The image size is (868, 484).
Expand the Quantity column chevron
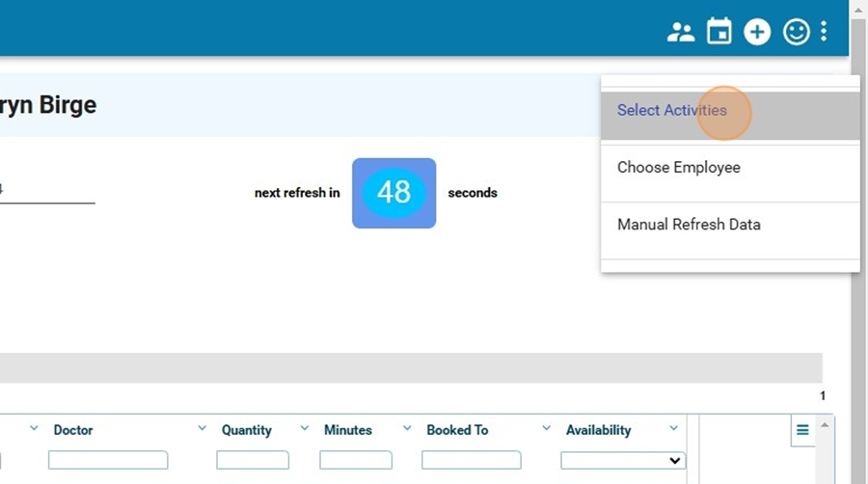point(304,428)
